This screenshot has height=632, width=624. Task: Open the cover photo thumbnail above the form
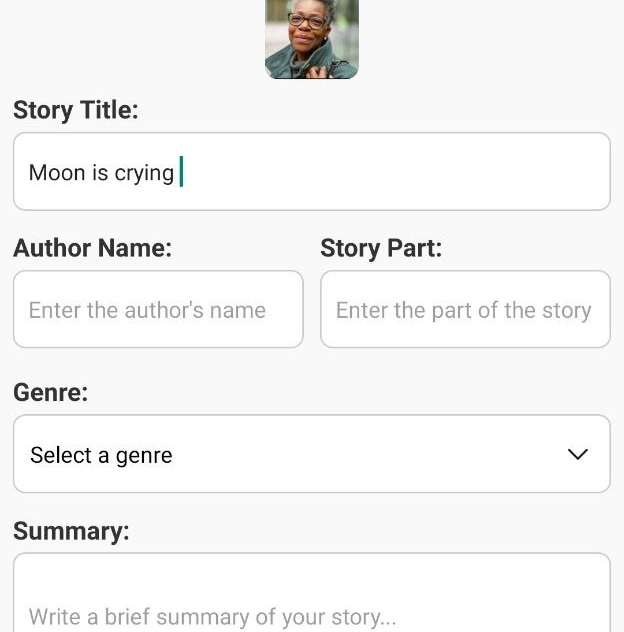pos(312,39)
